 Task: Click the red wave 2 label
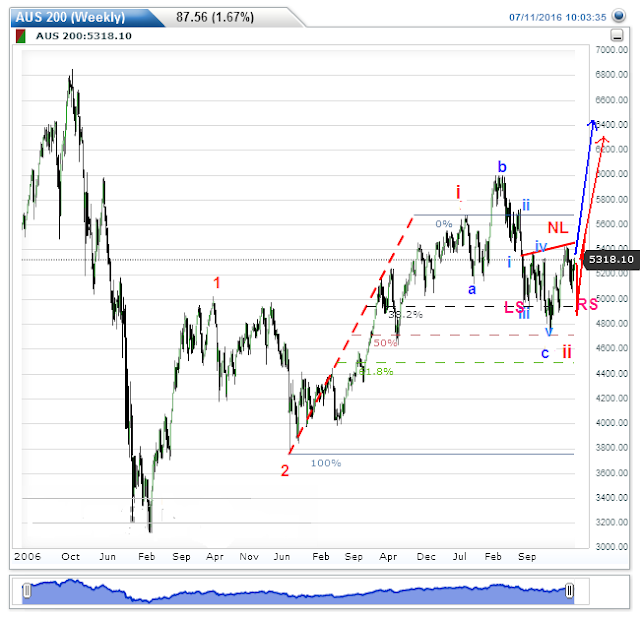pyautogui.click(x=285, y=471)
